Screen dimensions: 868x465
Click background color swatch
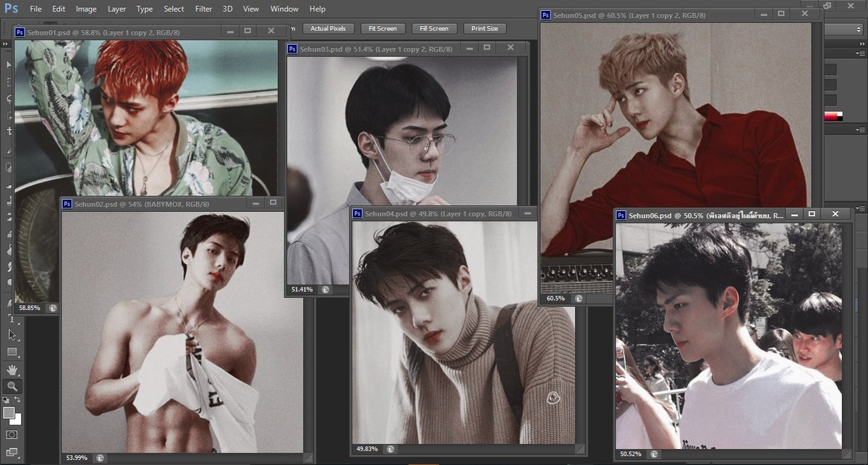click(x=17, y=420)
